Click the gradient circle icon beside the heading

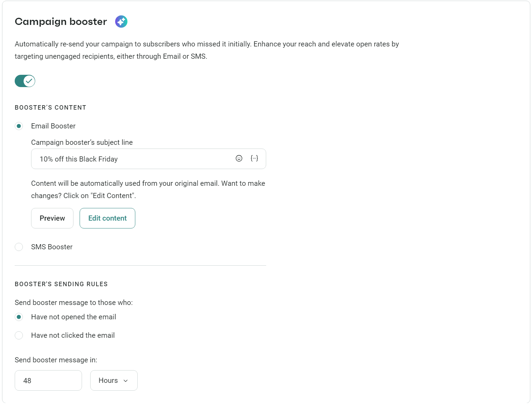[x=121, y=21]
